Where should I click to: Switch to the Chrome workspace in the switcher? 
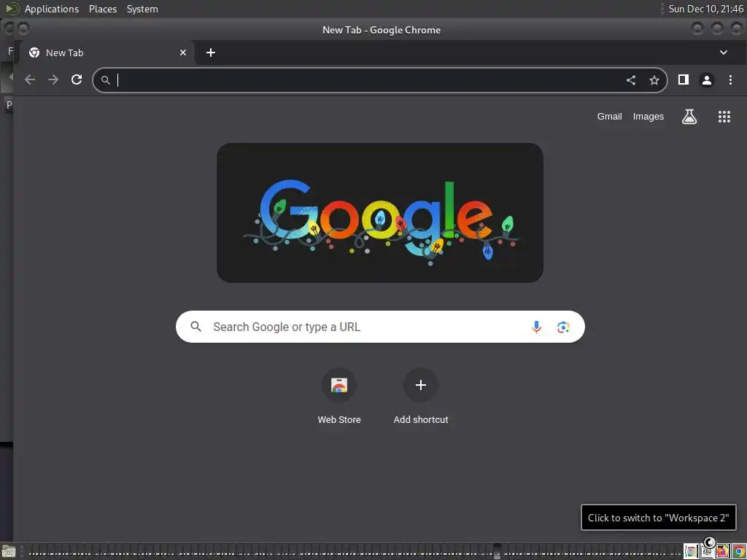[x=739, y=551]
